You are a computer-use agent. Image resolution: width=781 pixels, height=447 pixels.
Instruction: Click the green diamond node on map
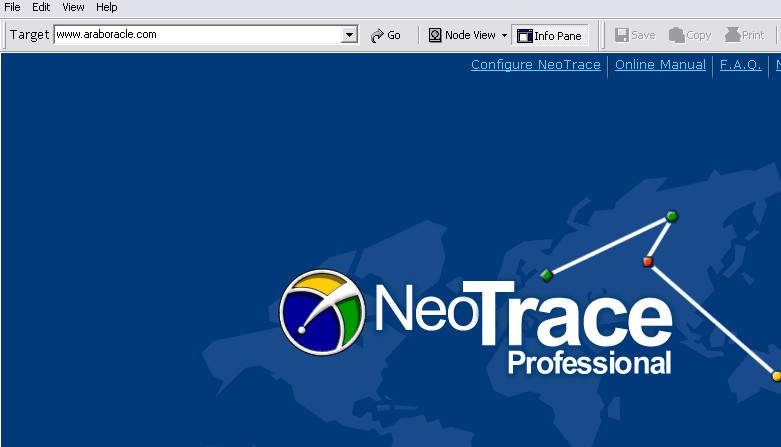coord(546,275)
